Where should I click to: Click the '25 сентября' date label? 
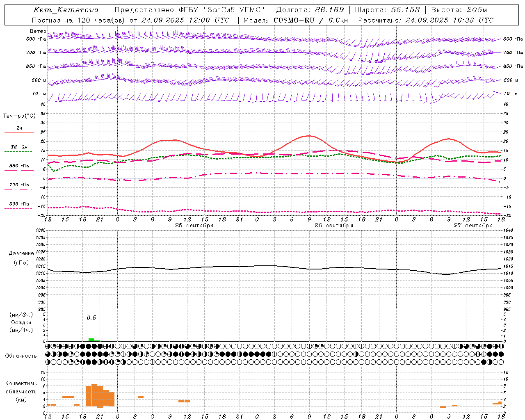(x=194, y=226)
